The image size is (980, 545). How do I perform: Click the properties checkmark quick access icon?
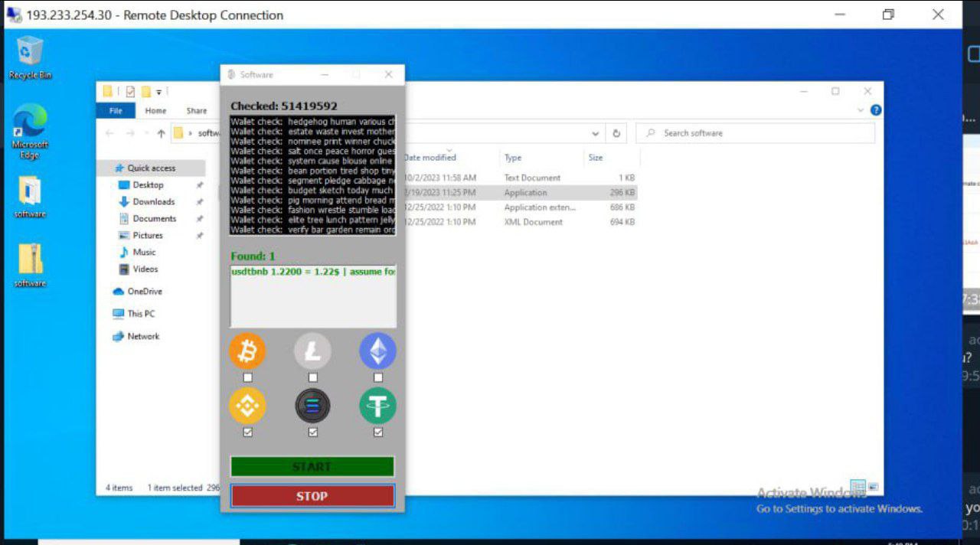(130, 92)
